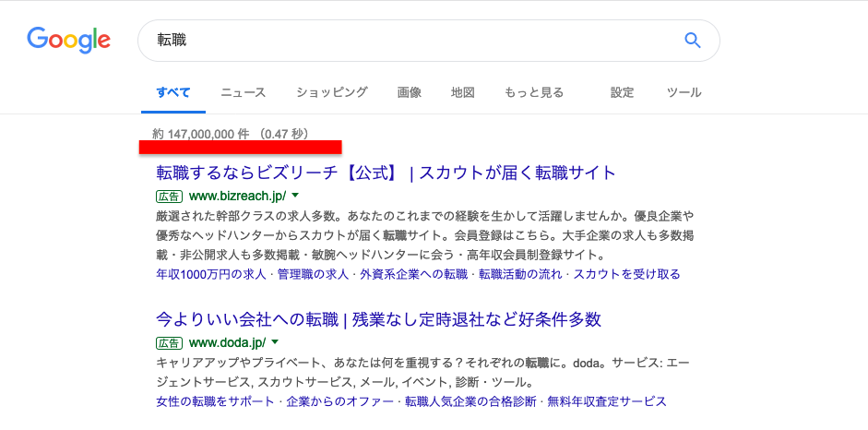Click the blue search magnifier icon
The width and height of the screenshot is (868, 430).
[x=692, y=40]
